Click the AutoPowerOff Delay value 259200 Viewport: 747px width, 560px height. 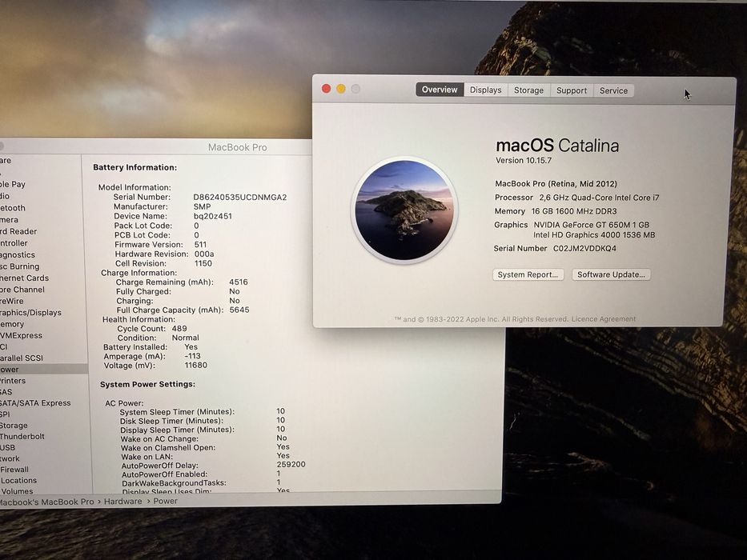point(291,464)
